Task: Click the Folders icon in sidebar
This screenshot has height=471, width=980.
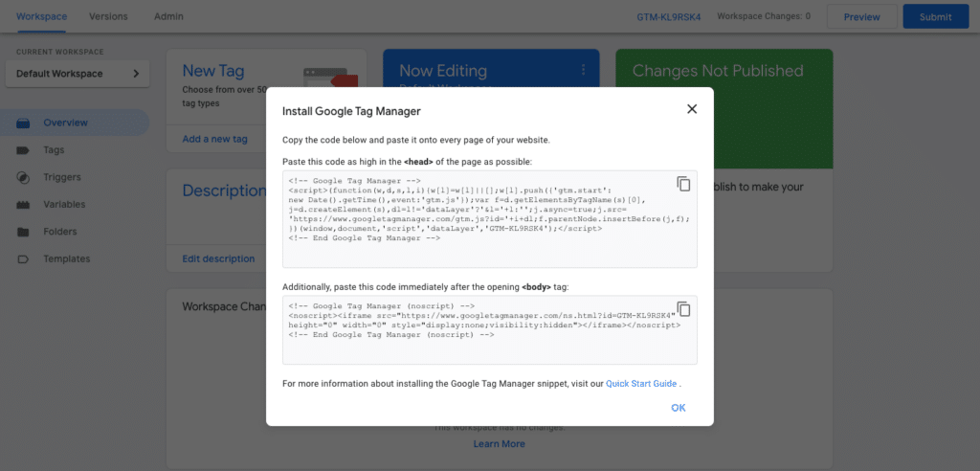Action: click(x=23, y=232)
